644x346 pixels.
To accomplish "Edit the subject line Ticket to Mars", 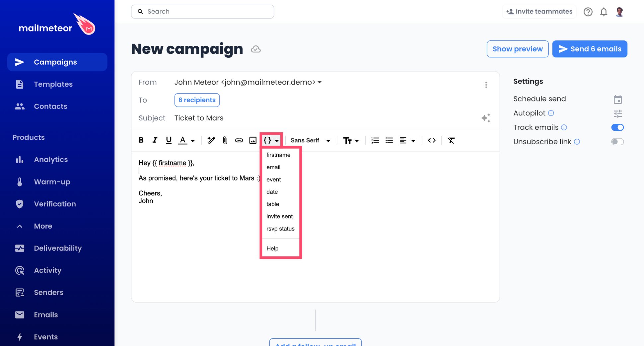I will (199, 118).
